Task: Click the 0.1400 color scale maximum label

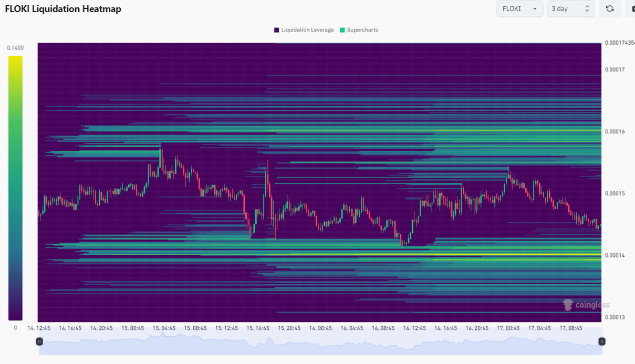Action: 15,48
